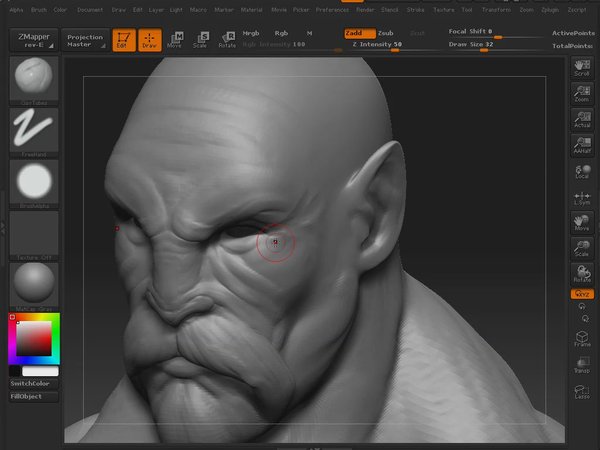The height and width of the screenshot is (450, 600).
Task: Click the Scroll canvas navigation icon
Action: 582,67
